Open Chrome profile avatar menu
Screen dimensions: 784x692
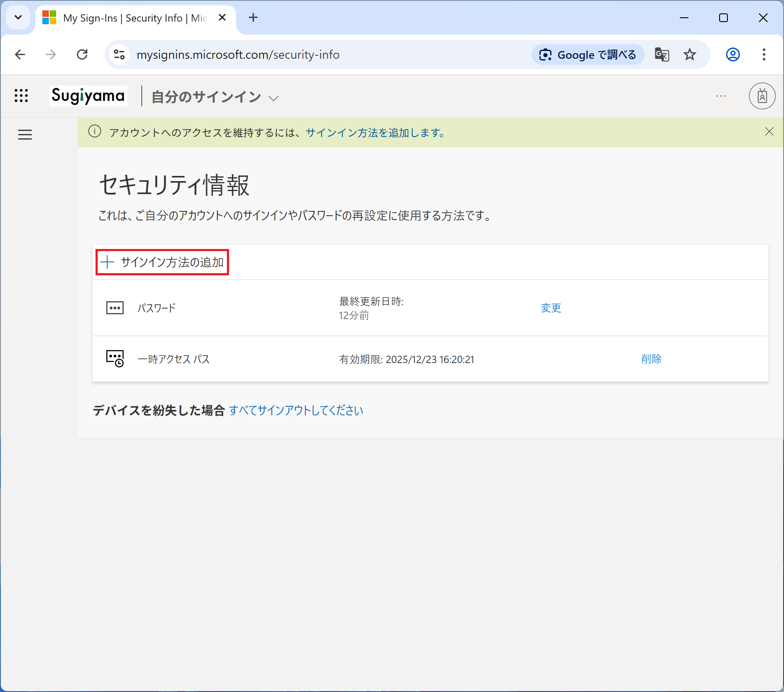coord(733,55)
